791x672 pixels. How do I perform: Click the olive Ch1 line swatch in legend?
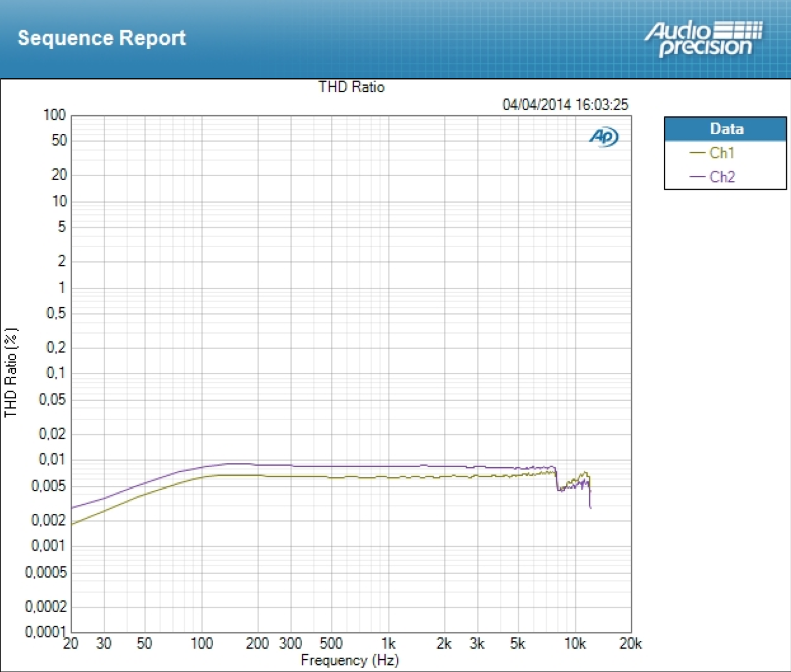[697, 153]
